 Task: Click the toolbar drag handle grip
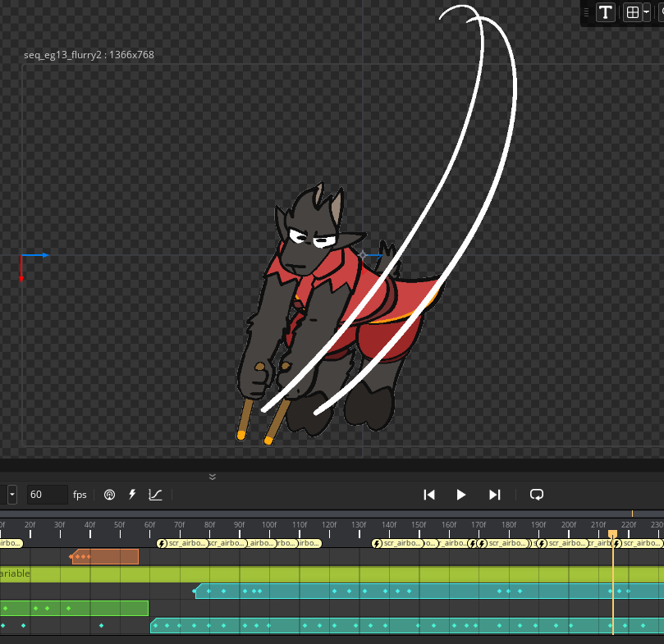pos(587,12)
